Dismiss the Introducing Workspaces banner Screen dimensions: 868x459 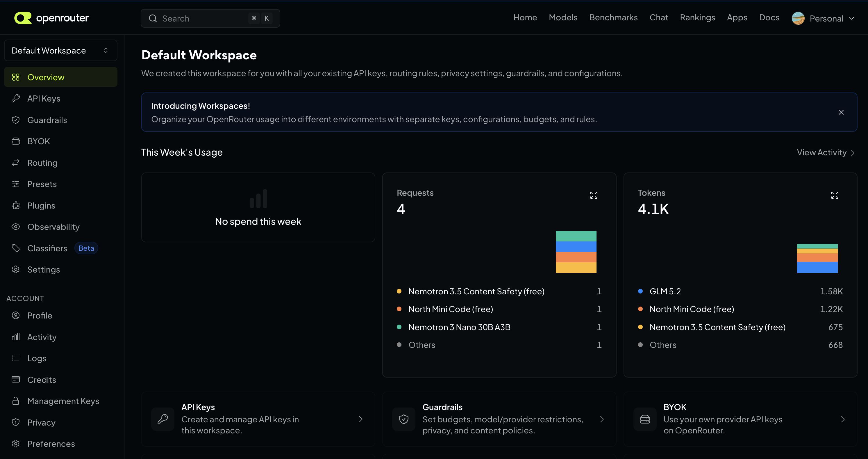[841, 112]
